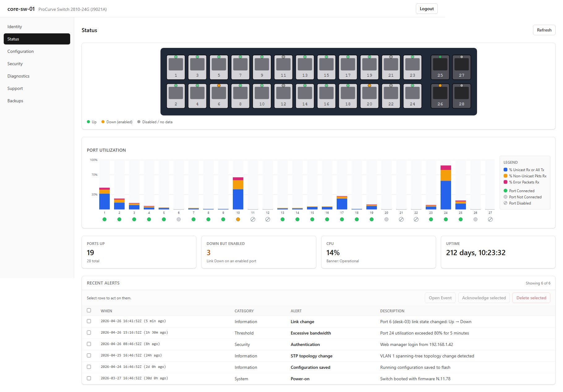Click the port 24 utilization bar
The height and width of the screenshot is (392, 563).
coord(446,188)
